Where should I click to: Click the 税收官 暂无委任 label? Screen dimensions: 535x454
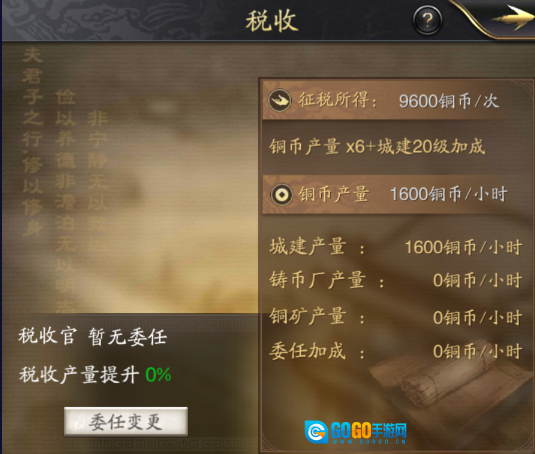(x=93, y=336)
